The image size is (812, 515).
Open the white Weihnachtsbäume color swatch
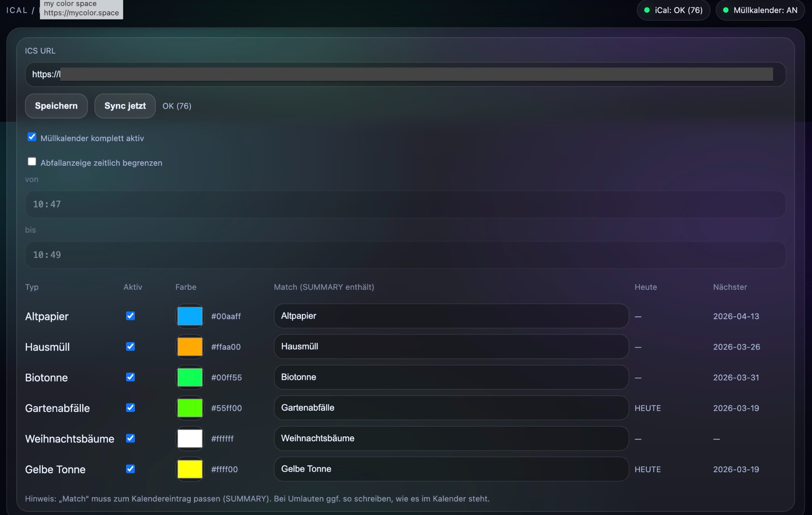190,438
